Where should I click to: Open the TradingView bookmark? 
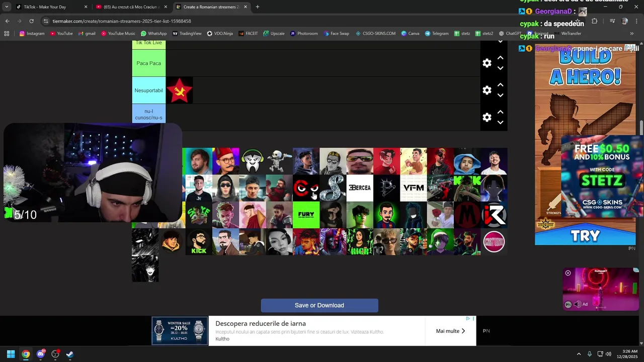[x=187, y=34]
